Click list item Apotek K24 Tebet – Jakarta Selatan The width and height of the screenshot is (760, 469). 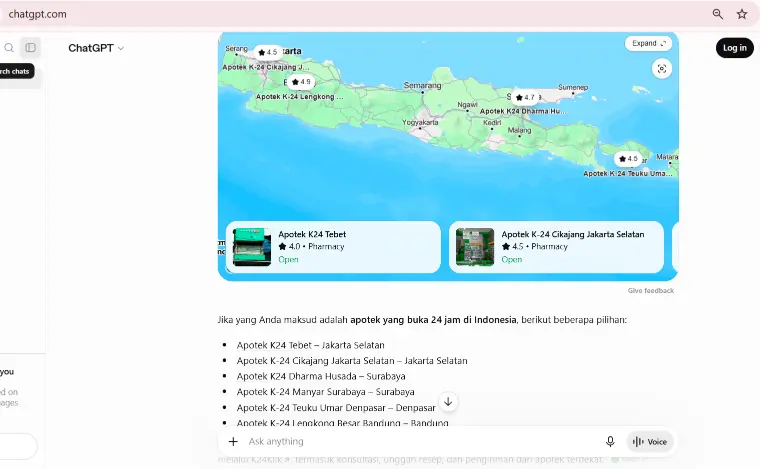pyautogui.click(x=310, y=345)
